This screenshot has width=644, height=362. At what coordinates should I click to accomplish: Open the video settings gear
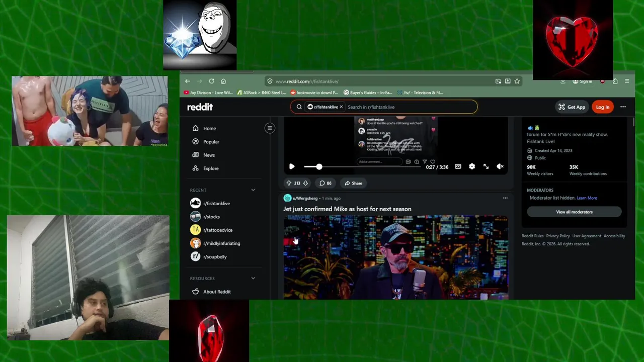coord(472,166)
